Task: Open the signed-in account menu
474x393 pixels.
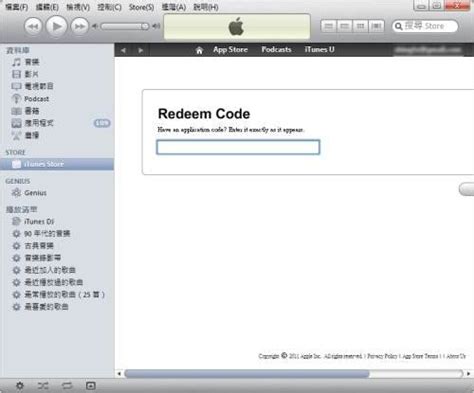Action: click(x=428, y=50)
